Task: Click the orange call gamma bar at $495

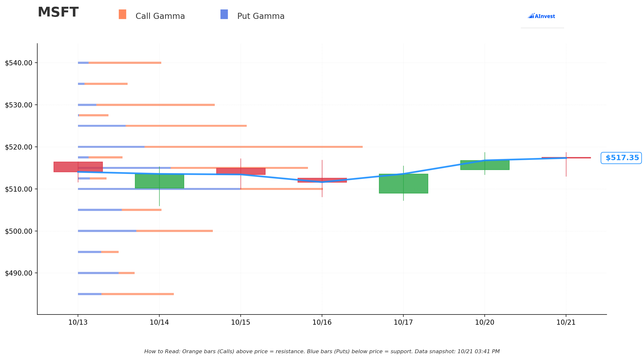Action: (x=110, y=252)
